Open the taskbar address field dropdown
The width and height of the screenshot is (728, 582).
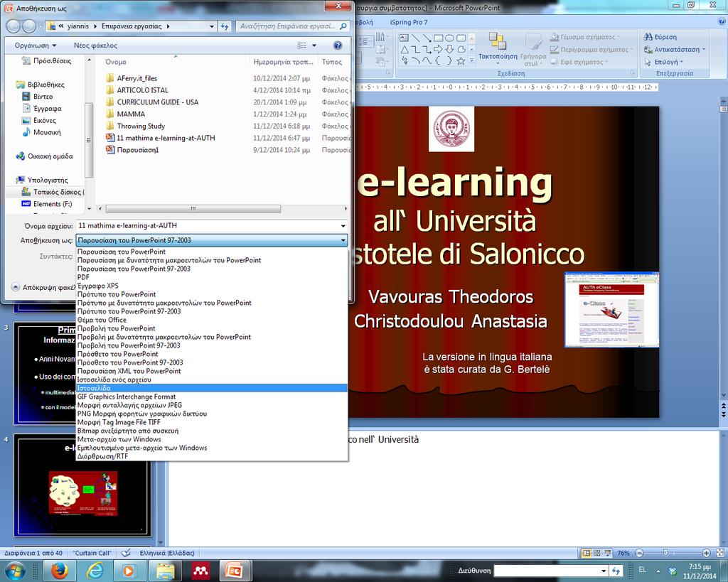604,571
